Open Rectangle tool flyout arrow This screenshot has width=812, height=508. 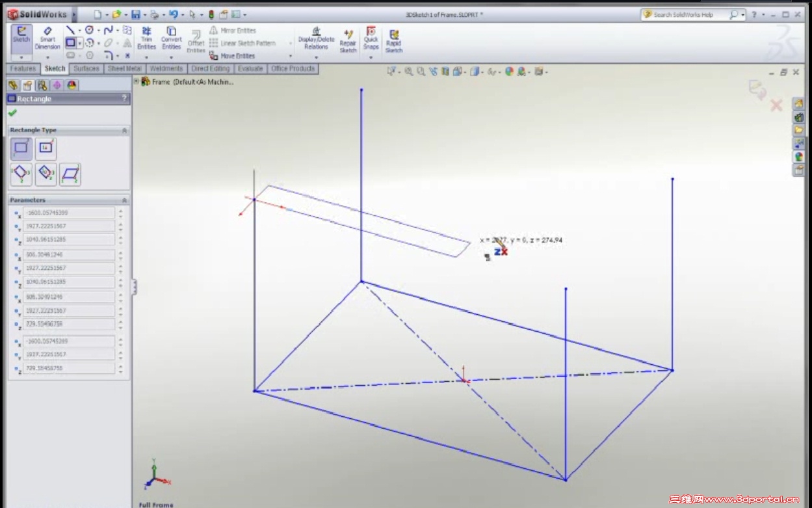(80, 43)
